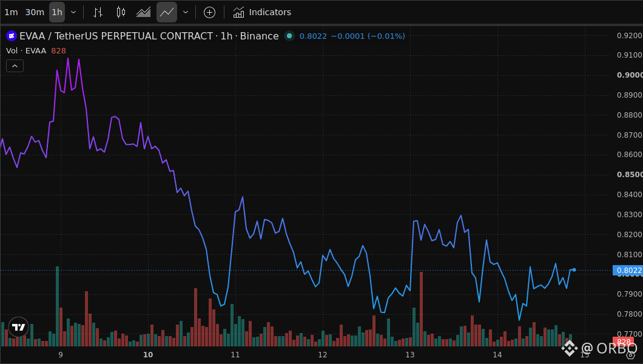Click date label 13 on time axis
The image size is (643, 364).
410,355
